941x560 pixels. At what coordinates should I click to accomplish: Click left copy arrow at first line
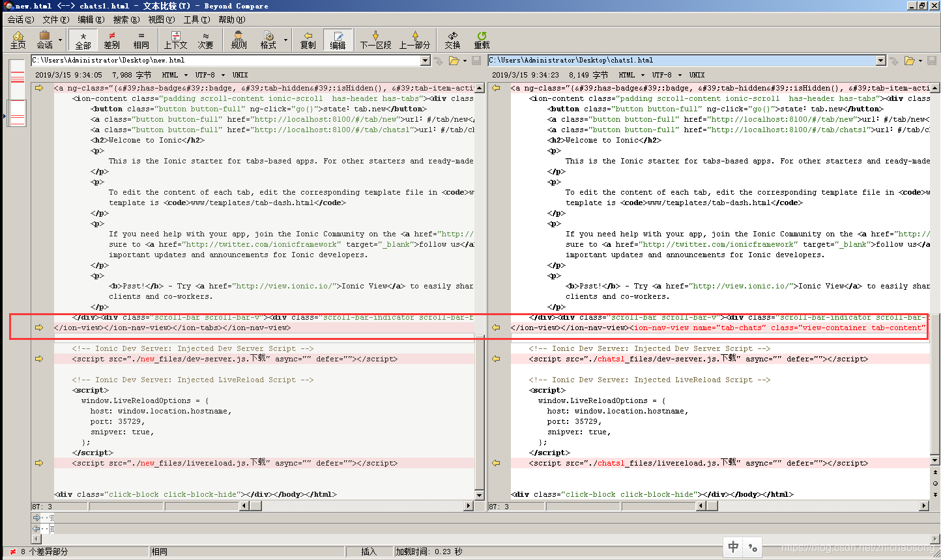(39, 88)
